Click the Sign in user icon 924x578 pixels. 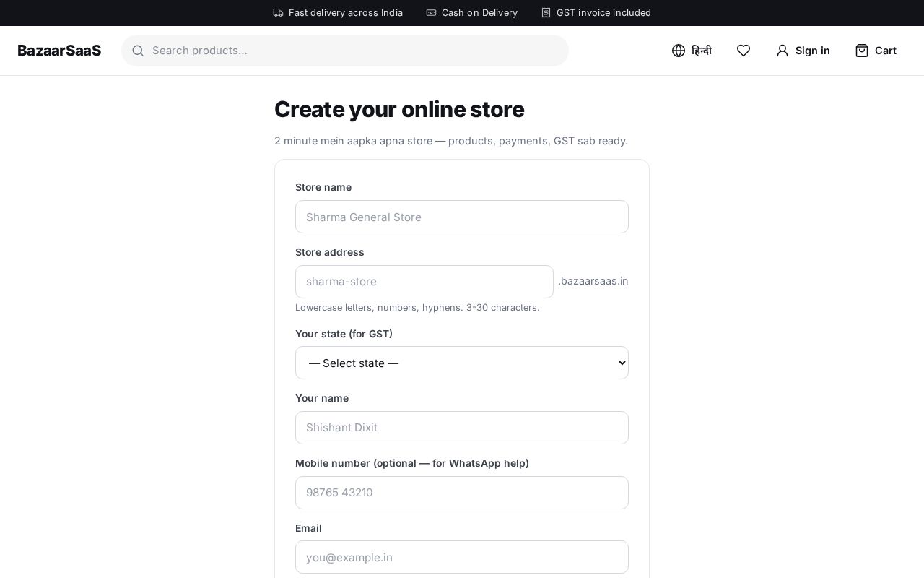pos(783,51)
